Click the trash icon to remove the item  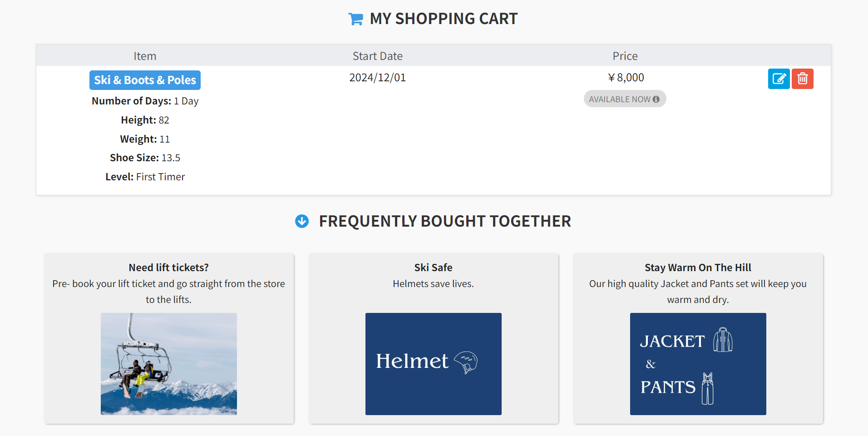[x=802, y=79]
